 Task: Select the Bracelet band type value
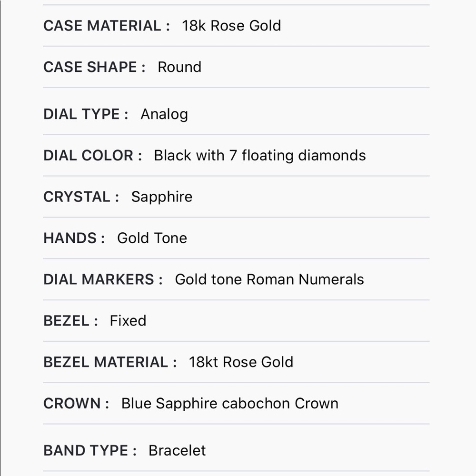[177, 450]
